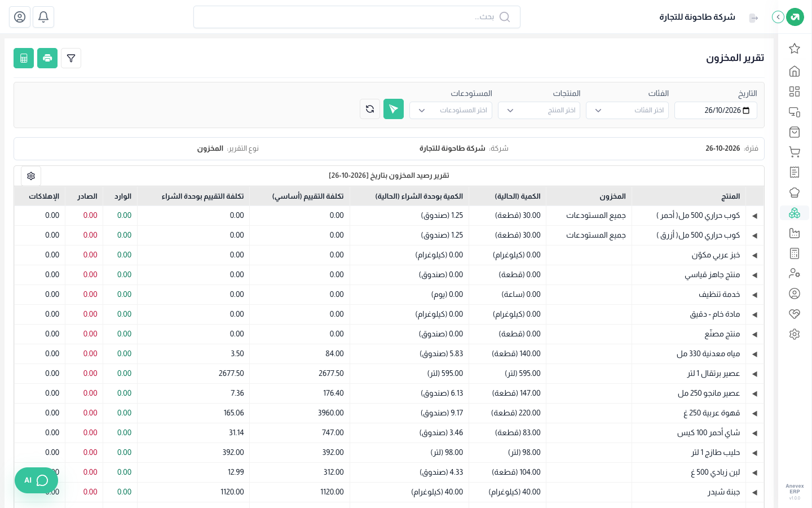812x508 pixels.
Task: Open the favorites star in sidebar
Action: point(795,49)
